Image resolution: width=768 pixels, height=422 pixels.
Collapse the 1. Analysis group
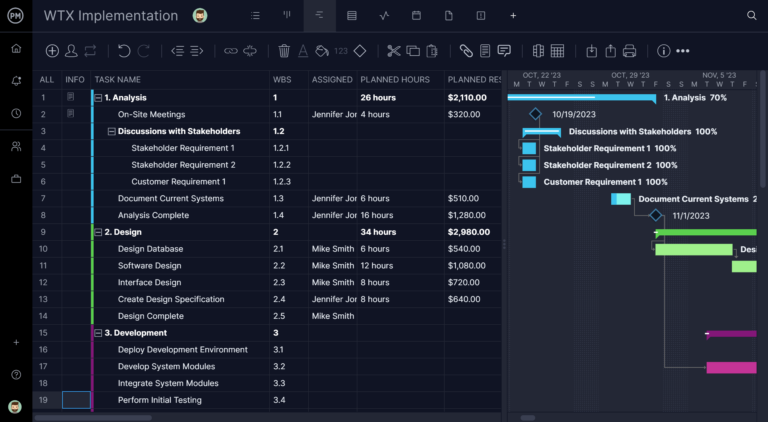point(98,98)
